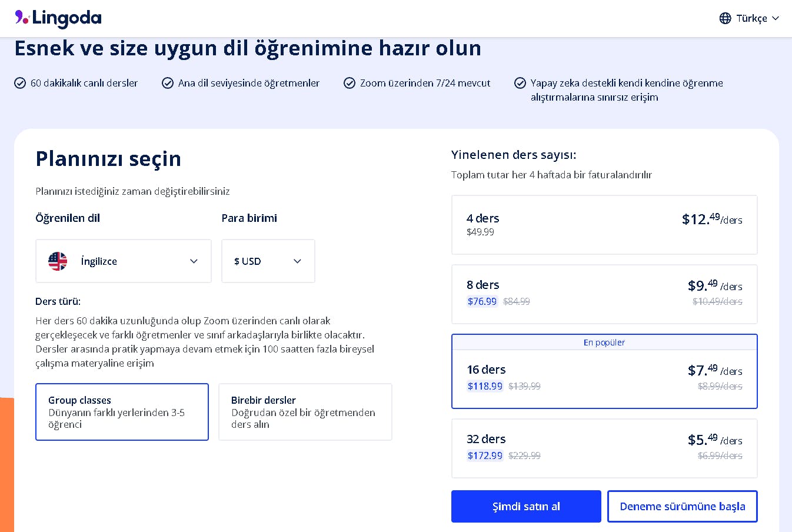This screenshot has width=792, height=532.
Task: Select the 16 ders most popular plan
Action: (604, 378)
